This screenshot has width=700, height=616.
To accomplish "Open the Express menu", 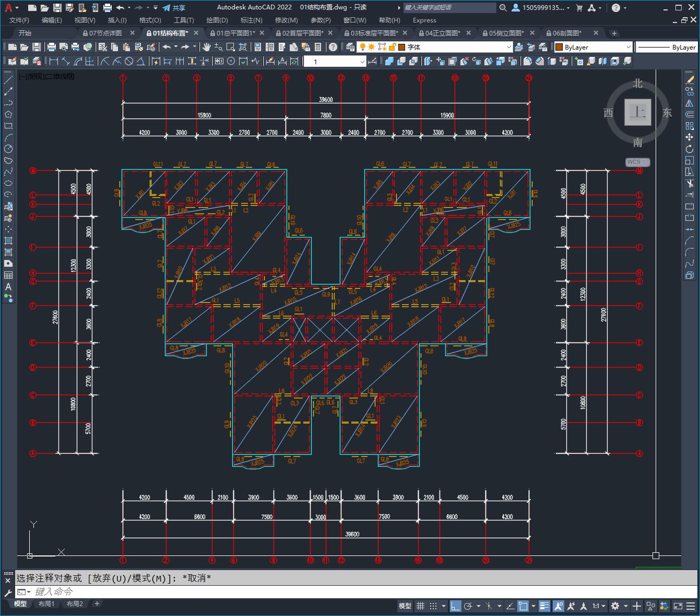I will click(x=424, y=20).
